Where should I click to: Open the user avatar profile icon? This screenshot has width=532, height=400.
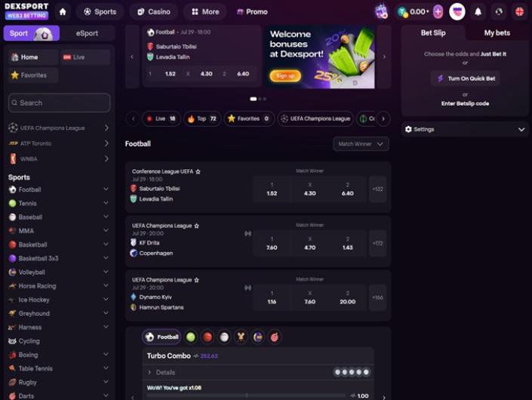(457, 12)
